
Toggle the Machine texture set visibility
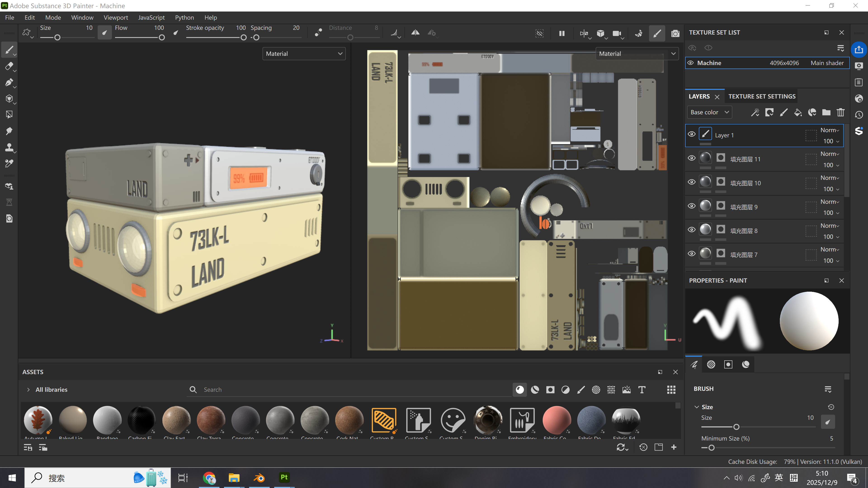click(690, 63)
